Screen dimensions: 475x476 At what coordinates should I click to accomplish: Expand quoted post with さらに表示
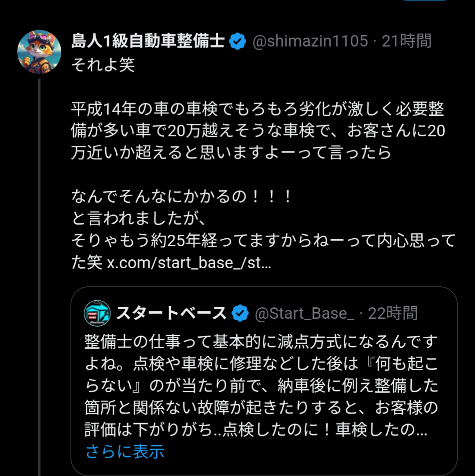click(125, 451)
